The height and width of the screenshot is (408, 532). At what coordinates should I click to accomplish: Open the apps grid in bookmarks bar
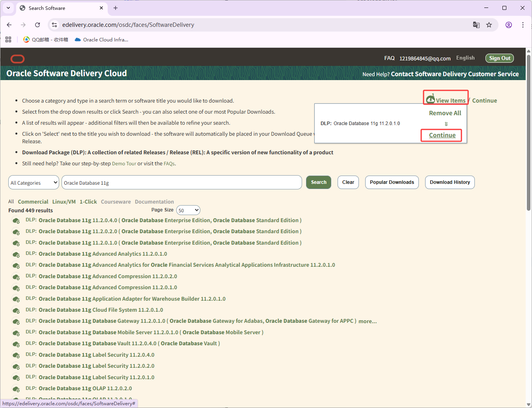8,39
